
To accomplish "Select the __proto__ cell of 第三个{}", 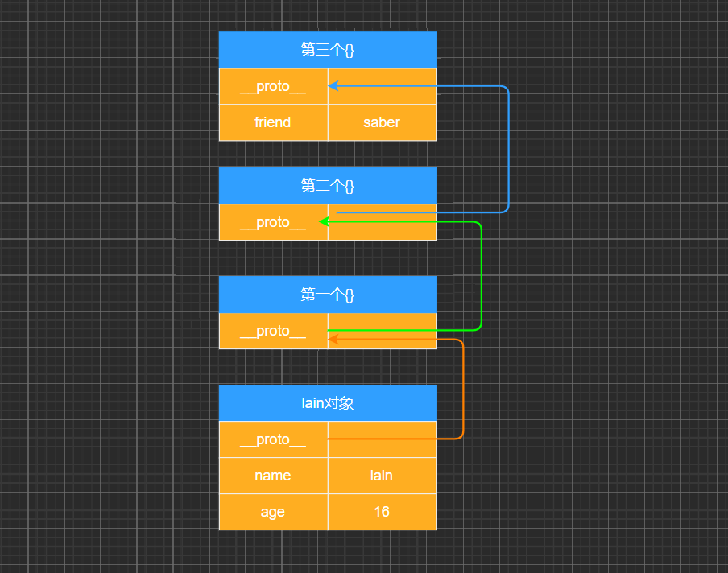I will 273,86.
